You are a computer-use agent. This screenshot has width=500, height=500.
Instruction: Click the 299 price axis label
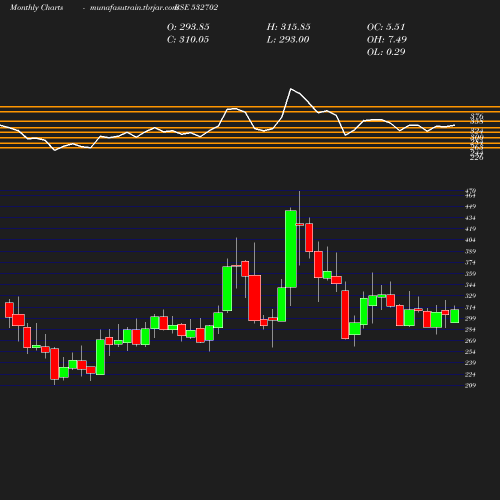pos(470,318)
